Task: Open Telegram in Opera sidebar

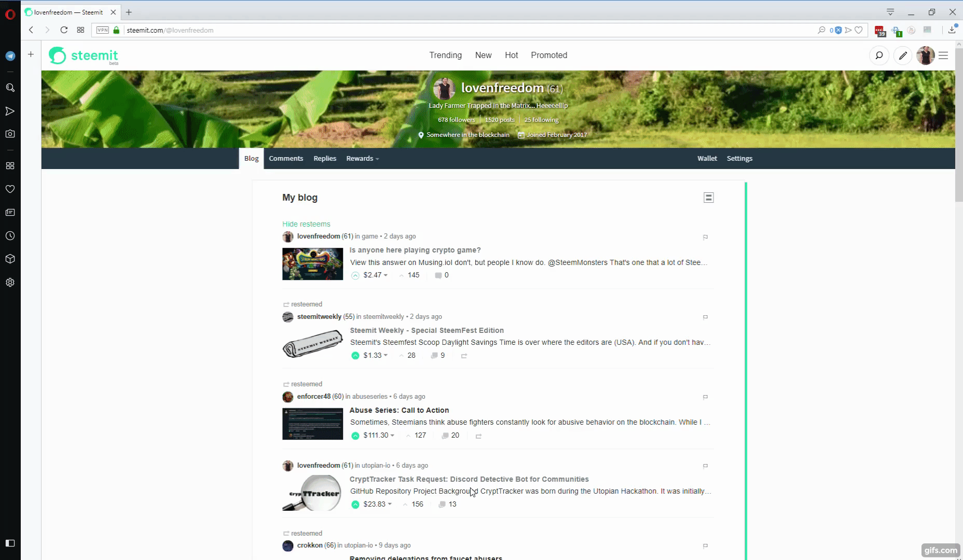Action: pos(10,56)
